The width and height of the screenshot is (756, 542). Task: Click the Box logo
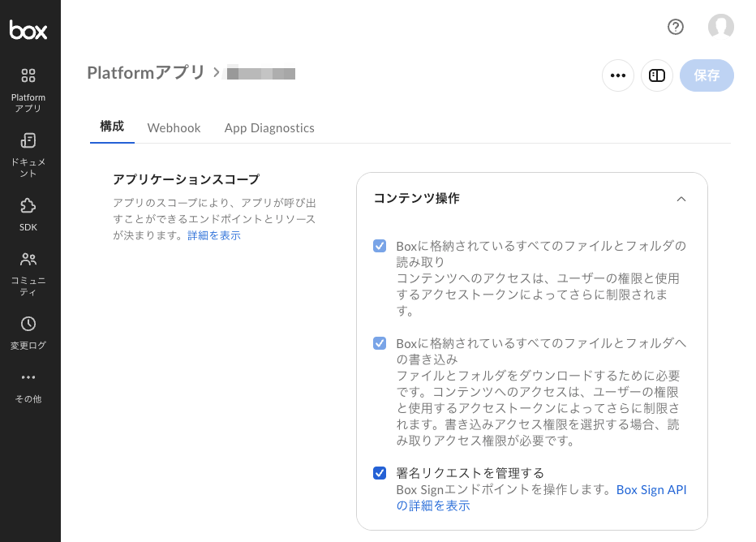coord(28,30)
